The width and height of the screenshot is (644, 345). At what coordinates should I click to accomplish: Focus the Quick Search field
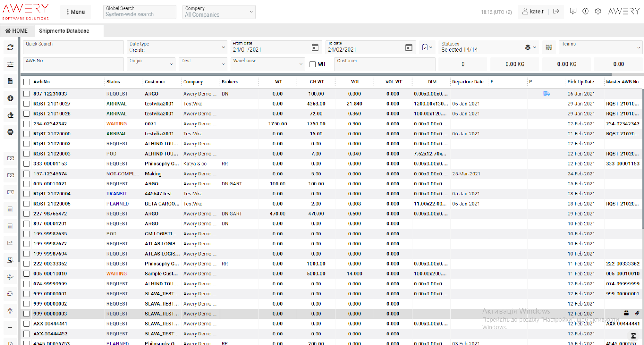coord(73,47)
